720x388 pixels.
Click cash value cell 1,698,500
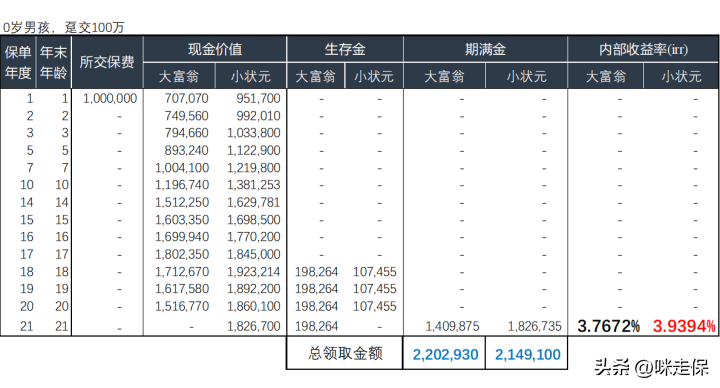click(254, 219)
